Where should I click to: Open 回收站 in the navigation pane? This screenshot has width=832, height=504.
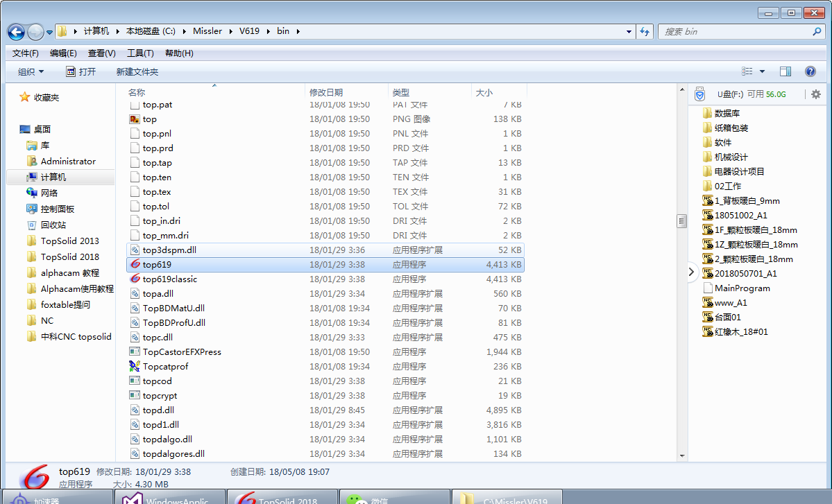[x=46, y=225]
